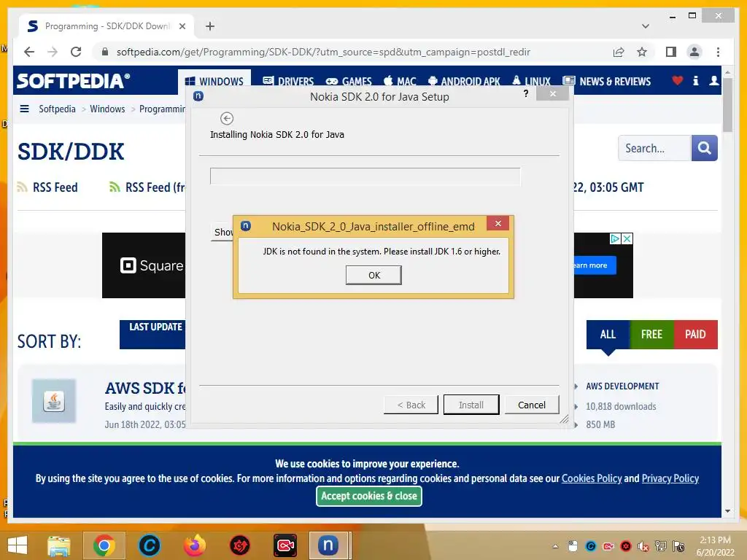Click the AWS Development category link
The width and height of the screenshot is (747, 560).
point(622,386)
